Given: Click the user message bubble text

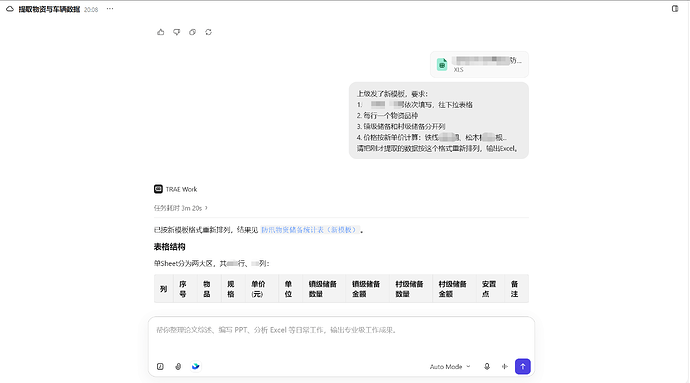Looking at the screenshot, I should pyautogui.click(x=439, y=121).
